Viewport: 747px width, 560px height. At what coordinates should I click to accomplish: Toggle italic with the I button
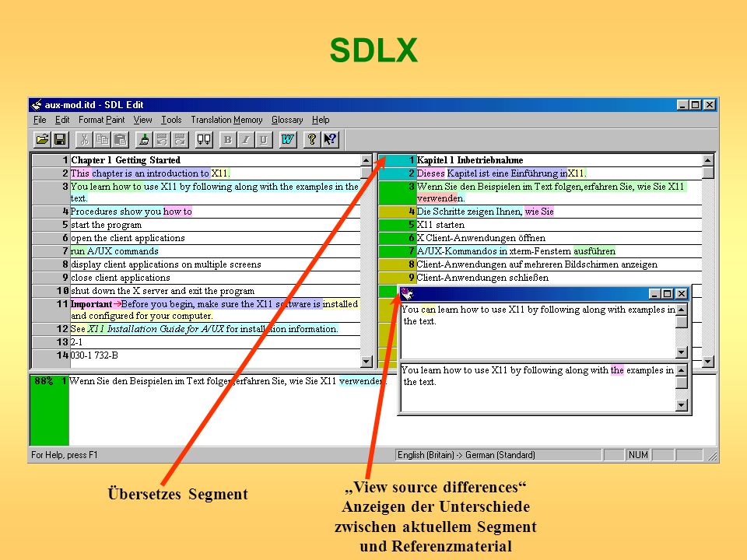pyautogui.click(x=246, y=139)
